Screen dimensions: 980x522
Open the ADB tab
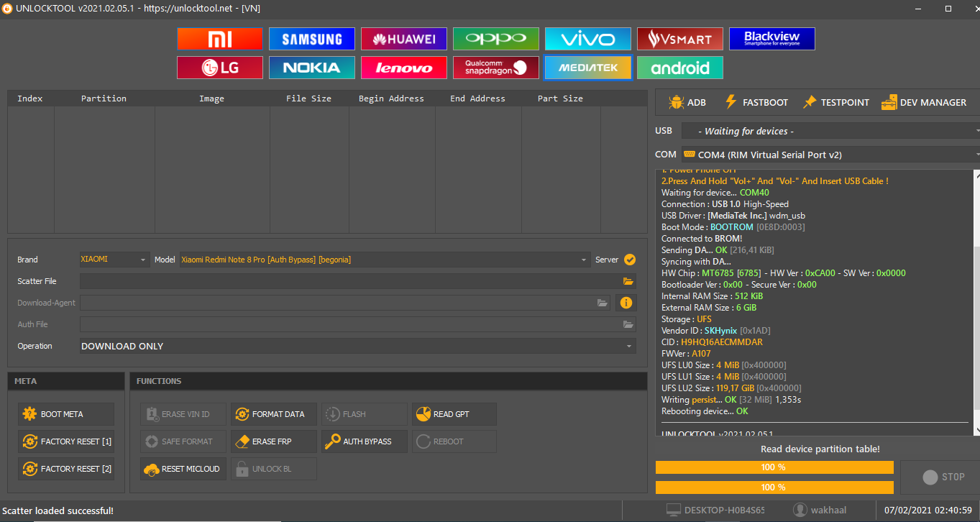click(x=687, y=102)
